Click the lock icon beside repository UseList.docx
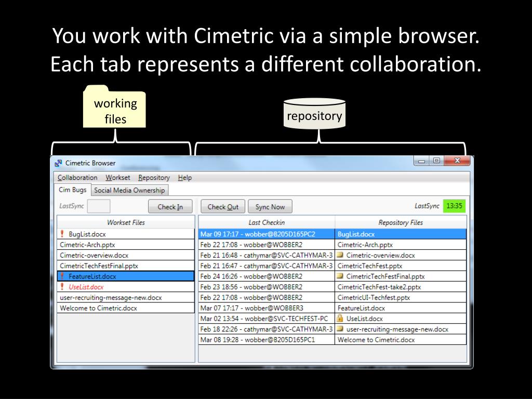 [x=340, y=318]
